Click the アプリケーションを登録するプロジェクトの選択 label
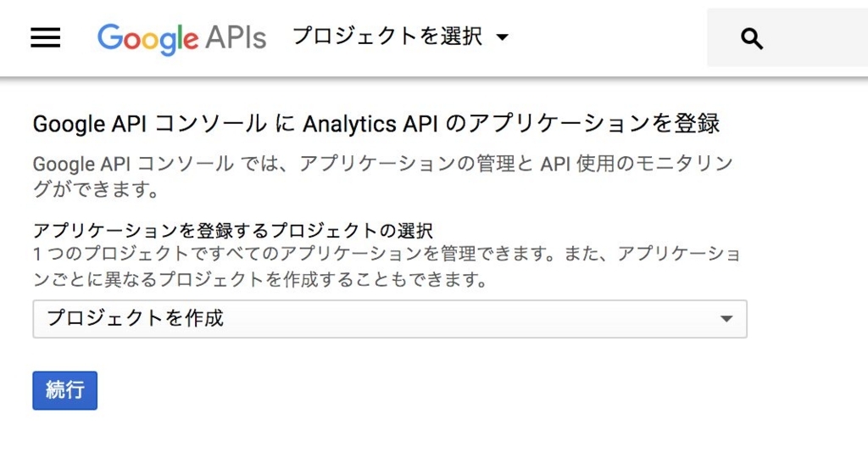The height and width of the screenshot is (459, 868). (233, 230)
